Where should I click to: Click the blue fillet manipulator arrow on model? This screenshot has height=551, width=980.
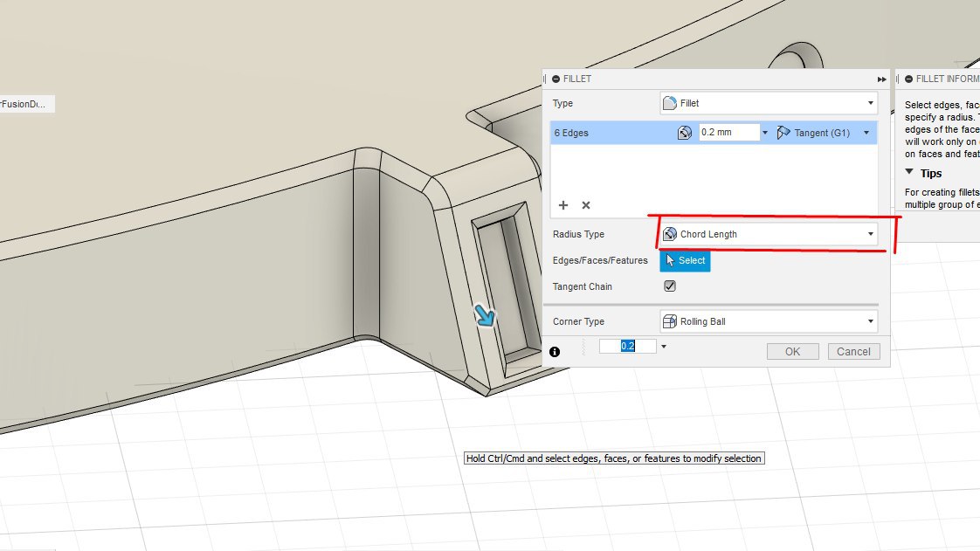[485, 315]
